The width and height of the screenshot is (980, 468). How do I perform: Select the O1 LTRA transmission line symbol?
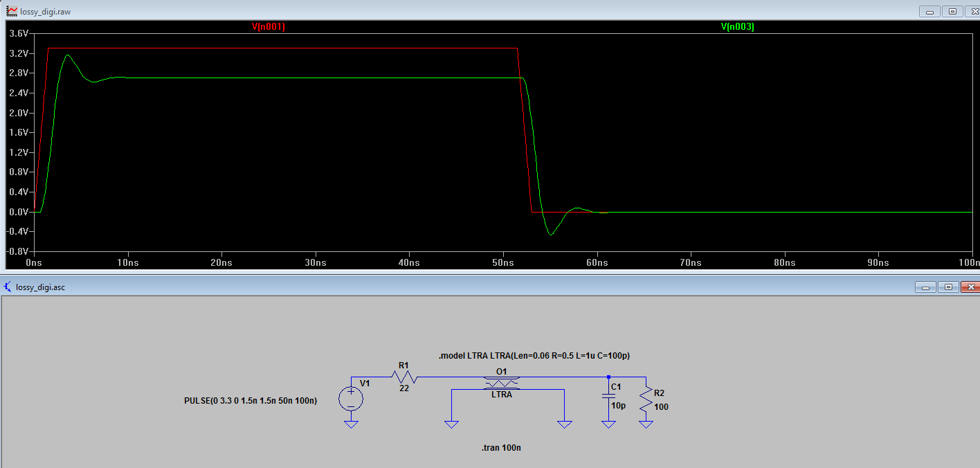point(502,384)
